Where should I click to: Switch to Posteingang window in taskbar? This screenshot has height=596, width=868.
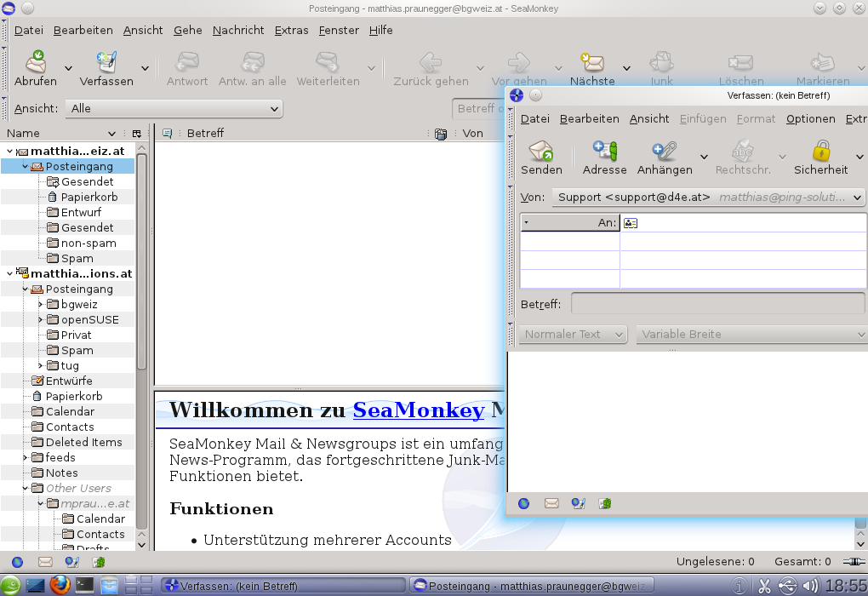(x=531, y=586)
